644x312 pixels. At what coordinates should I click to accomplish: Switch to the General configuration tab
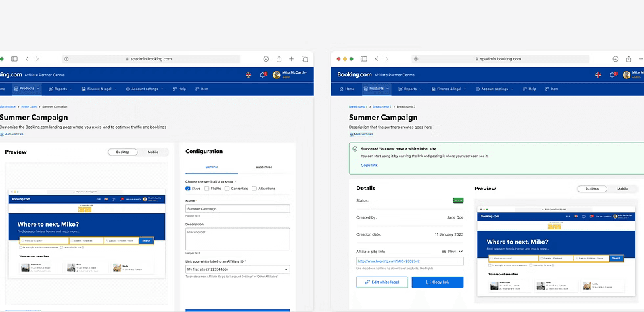[x=212, y=167]
